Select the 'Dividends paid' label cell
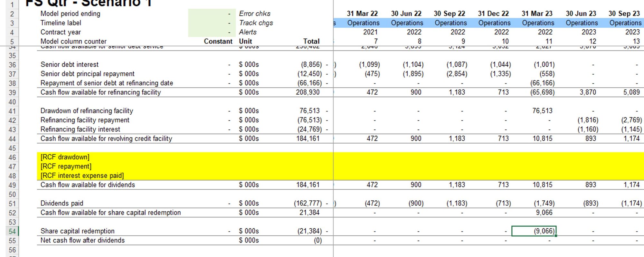 (x=62, y=204)
